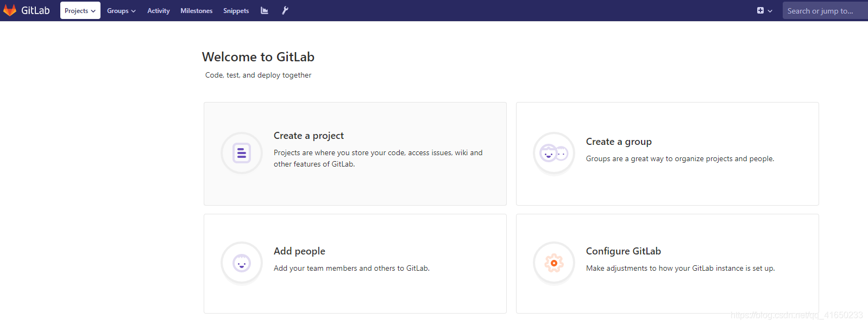Click the Create a project heading
This screenshot has height=325, width=868.
[309, 136]
